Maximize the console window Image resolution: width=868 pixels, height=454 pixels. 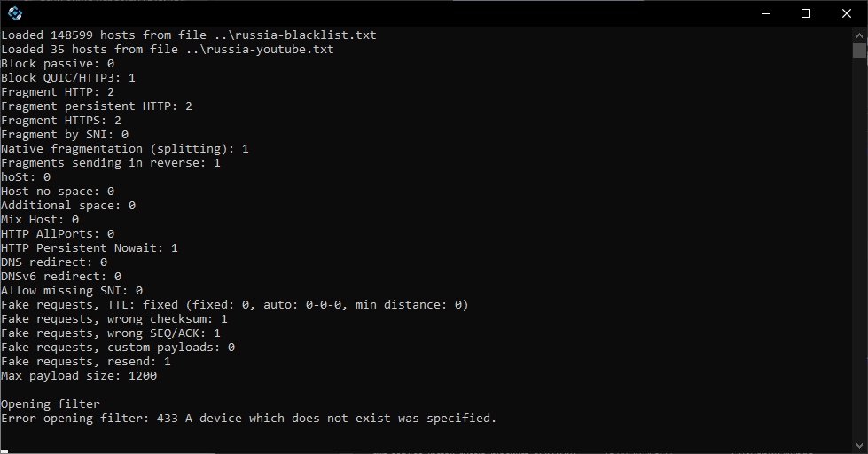[x=806, y=13]
